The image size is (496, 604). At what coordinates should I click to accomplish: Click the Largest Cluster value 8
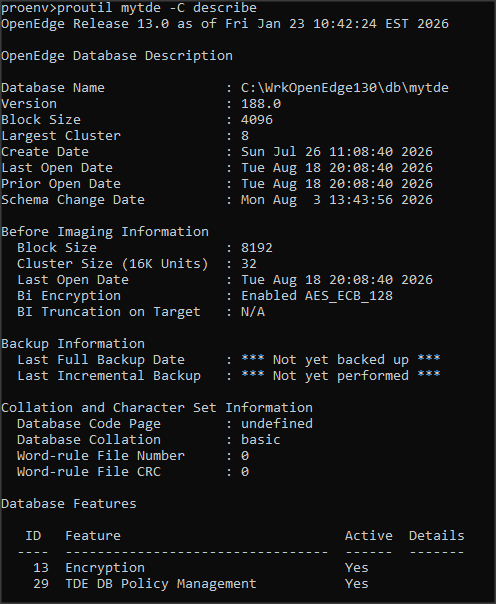click(x=245, y=136)
